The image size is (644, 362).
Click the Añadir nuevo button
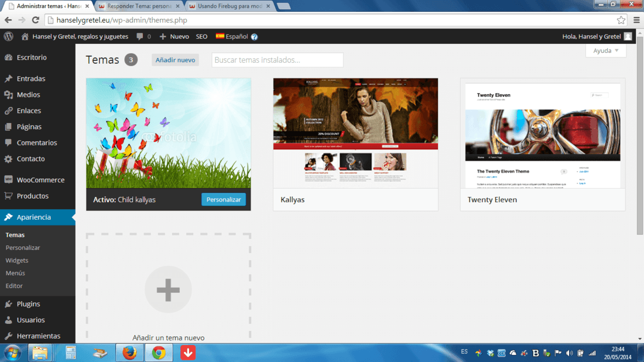pyautogui.click(x=175, y=60)
